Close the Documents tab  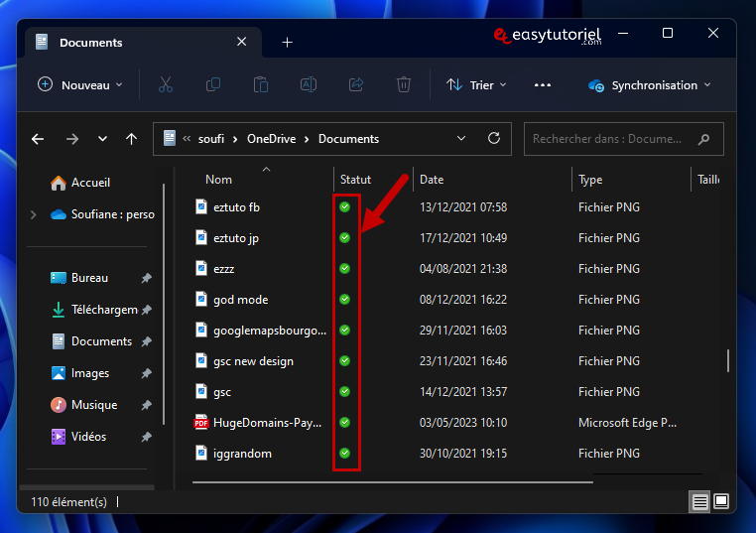(x=241, y=42)
